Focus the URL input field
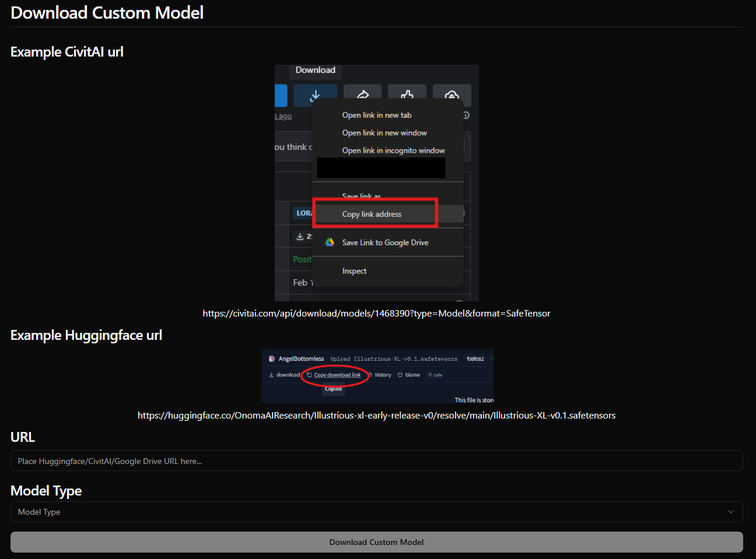The height and width of the screenshot is (559, 756). tap(376, 461)
